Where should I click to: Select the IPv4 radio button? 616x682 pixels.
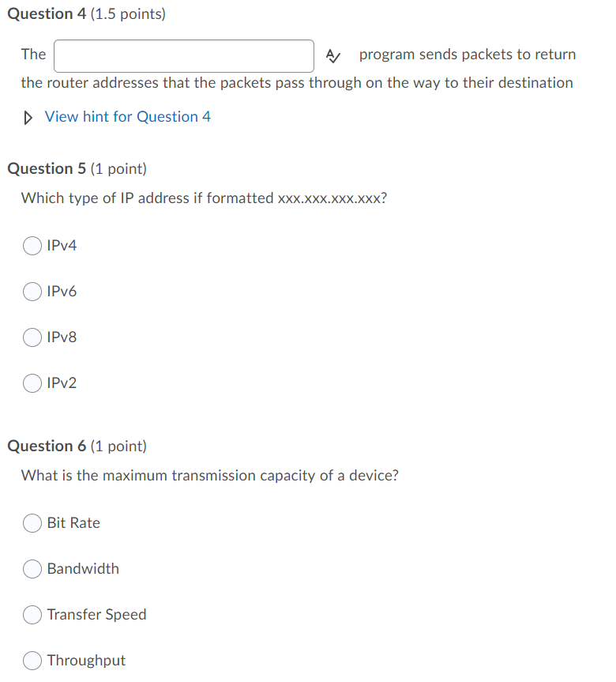tap(32, 246)
